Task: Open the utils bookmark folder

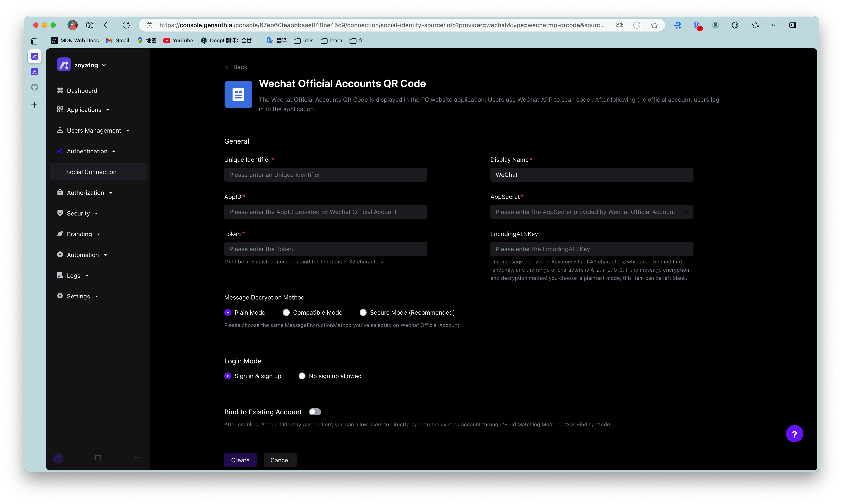Action: coord(304,40)
